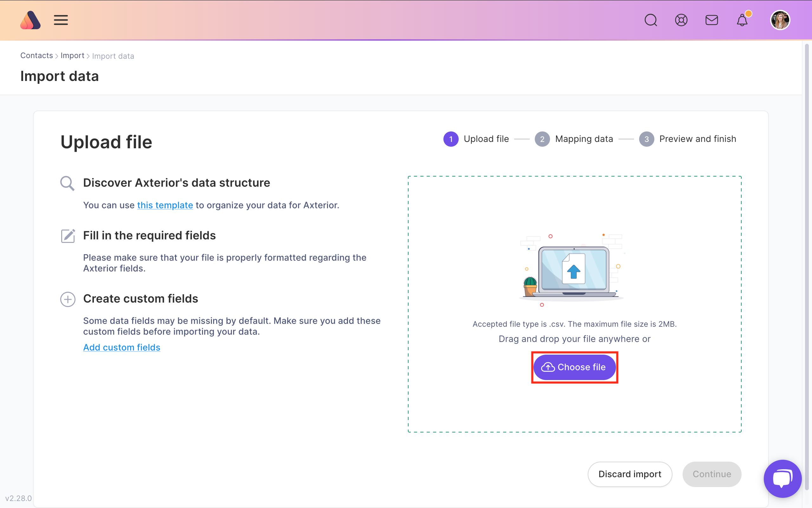This screenshot has height=508, width=812.
Task: Open notifications bell
Action: click(742, 20)
